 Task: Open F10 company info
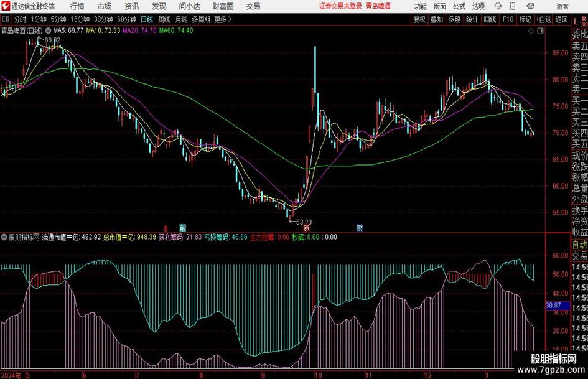[508, 19]
